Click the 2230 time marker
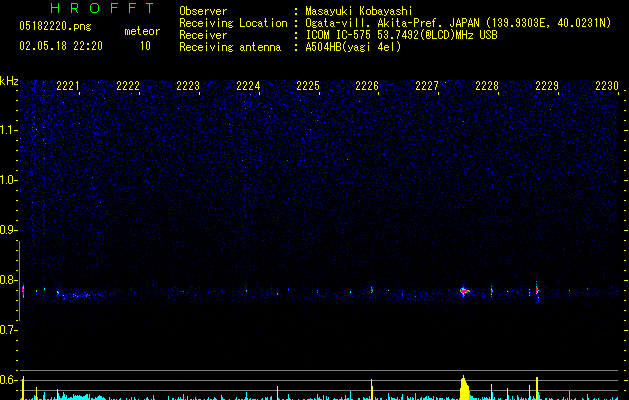 pos(607,86)
